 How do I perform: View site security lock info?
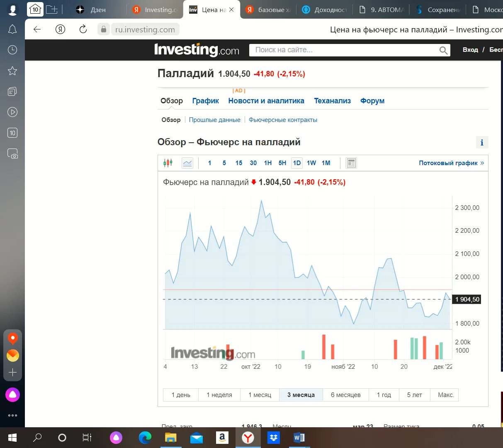(x=104, y=29)
